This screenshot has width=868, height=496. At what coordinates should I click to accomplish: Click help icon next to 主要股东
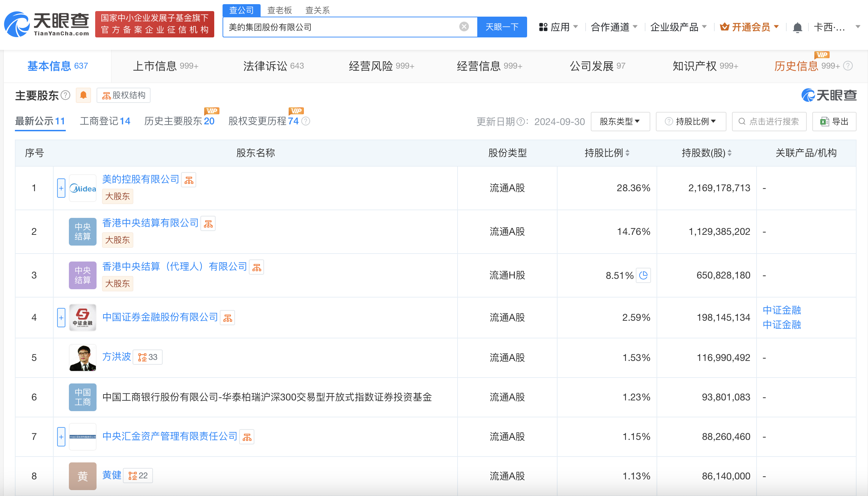point(65,95)
